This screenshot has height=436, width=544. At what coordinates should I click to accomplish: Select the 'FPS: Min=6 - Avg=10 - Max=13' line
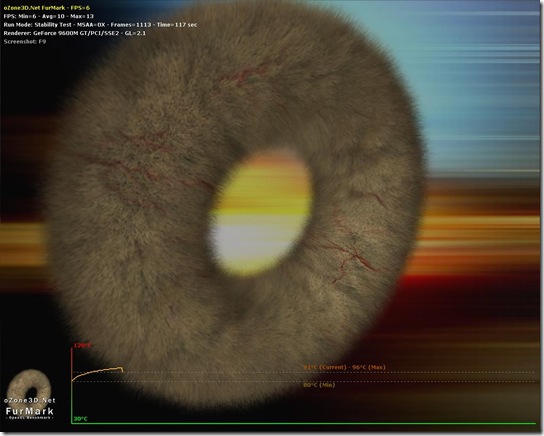pos(49,16)
